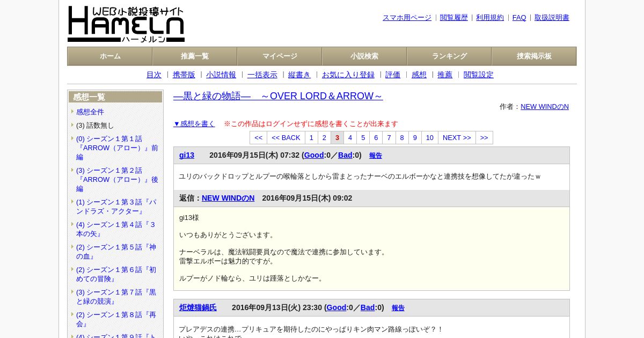Image resolution: width=644 pixels, height=338 pixels.
Task: Open the ランキング tab
Action: [449, 56]
